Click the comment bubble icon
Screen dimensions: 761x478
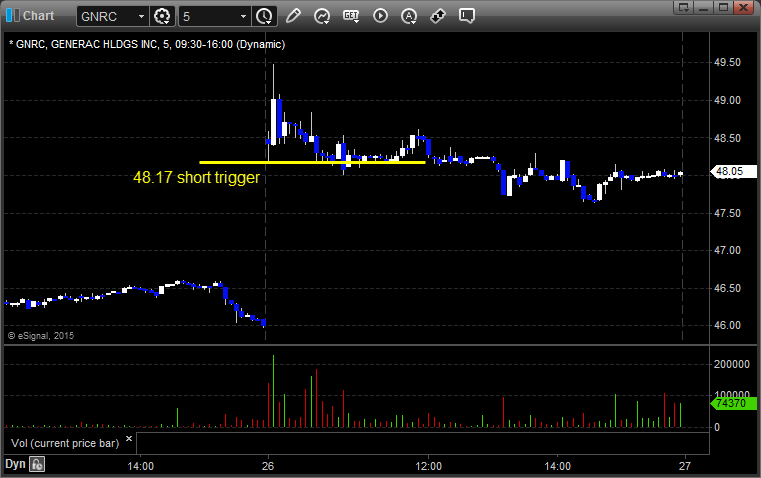click(x=467, y=16)
